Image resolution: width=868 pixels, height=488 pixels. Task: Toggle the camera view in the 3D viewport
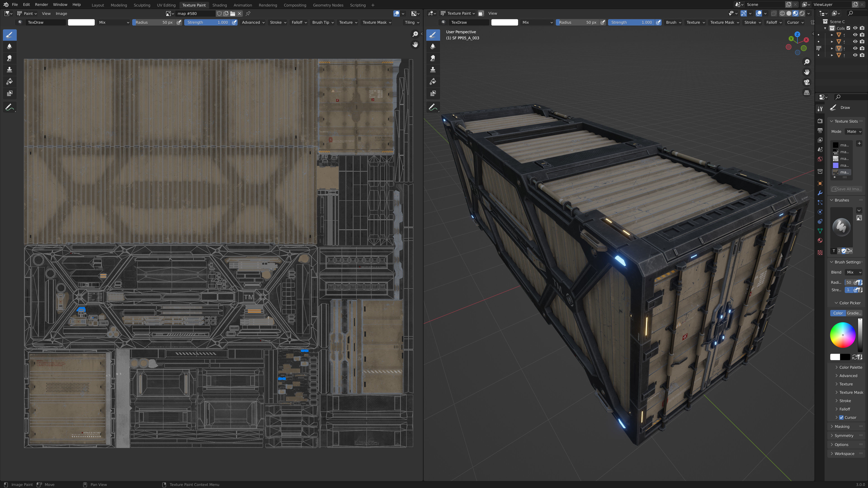tap(807, 82)
